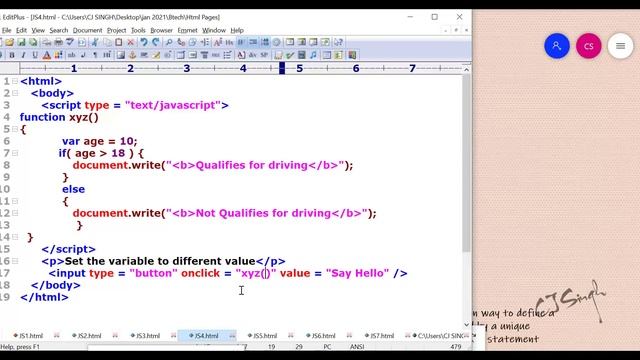Click the context Help arrow-question icon

[338, 42]
